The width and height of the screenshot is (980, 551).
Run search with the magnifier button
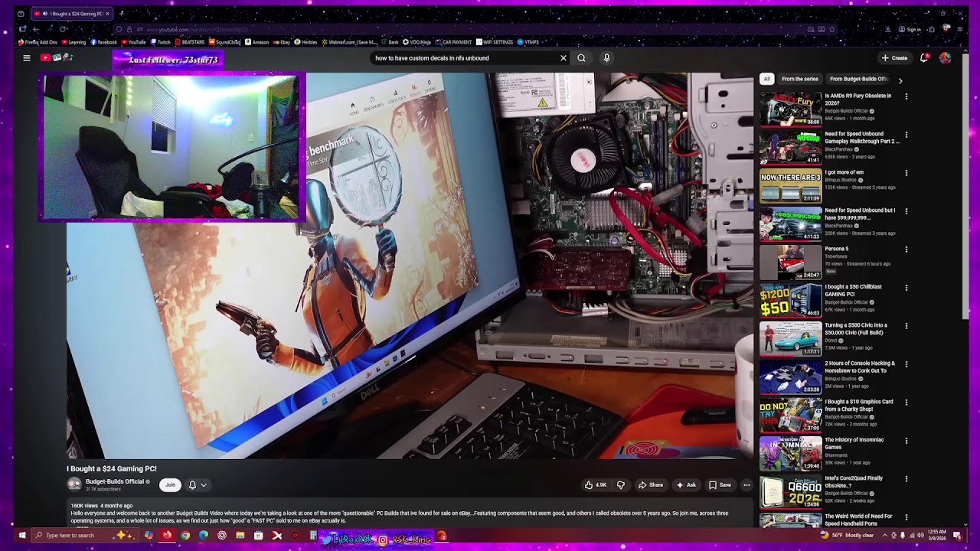click(x=581, y=58)
